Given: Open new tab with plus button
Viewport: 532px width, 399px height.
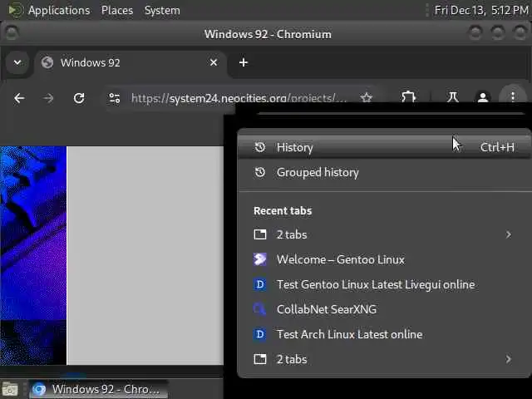Looking at the screenshot, I should tap(244, 62).
